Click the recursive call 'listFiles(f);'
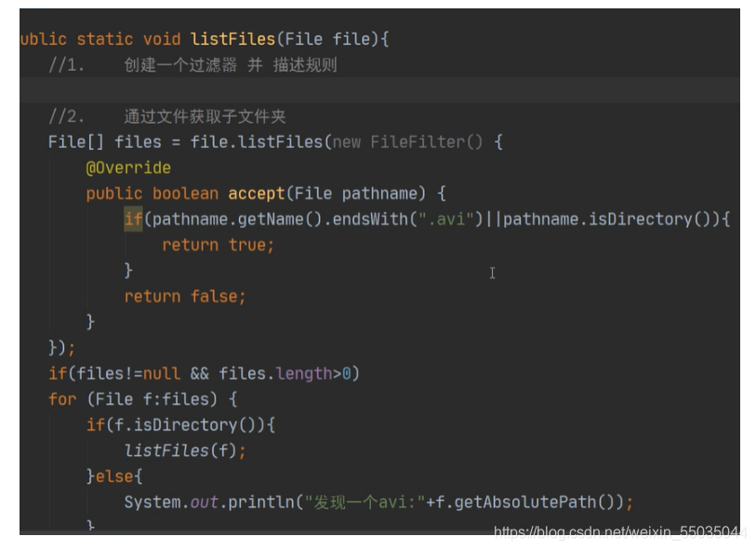 pos(185,450)
